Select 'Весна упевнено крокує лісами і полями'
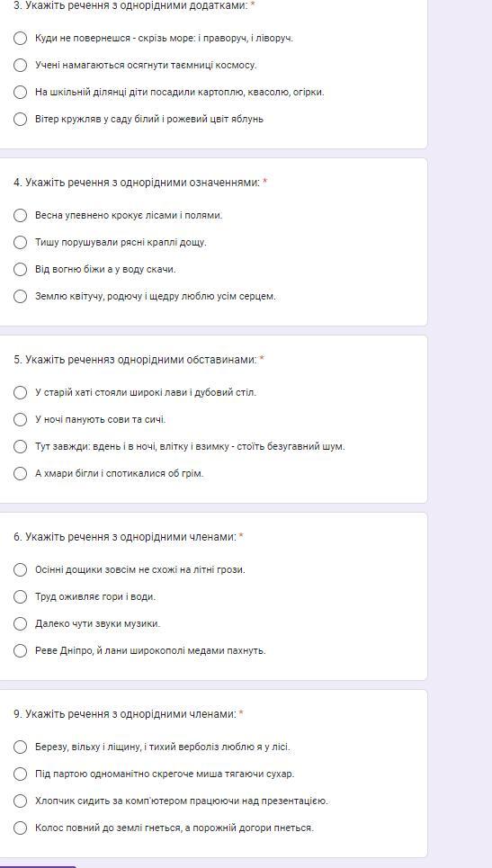Screen dimensions: 492x868 pos(20,215)
